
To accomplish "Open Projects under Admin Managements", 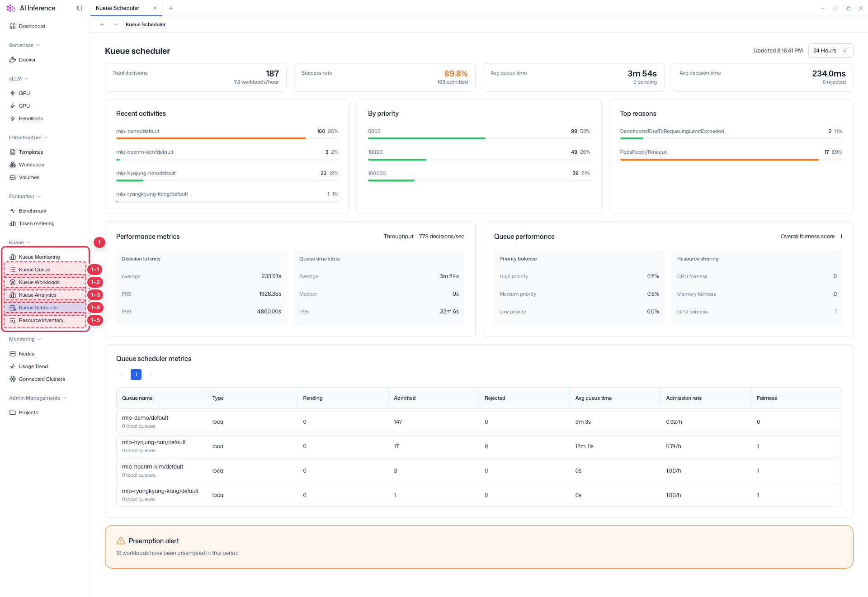I will click(x=28, y=412).
